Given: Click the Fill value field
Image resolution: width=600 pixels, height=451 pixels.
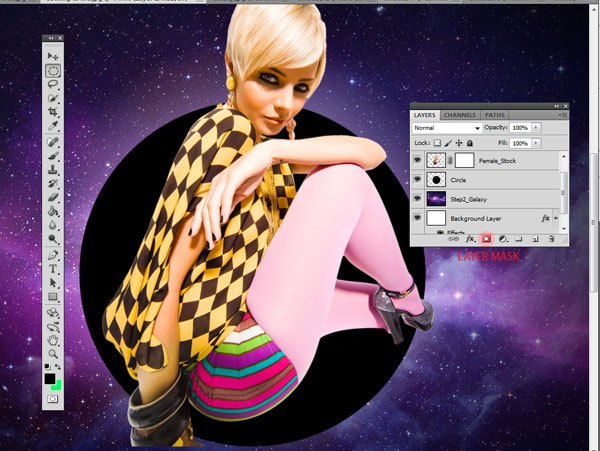Looking at the screenshot, I should [520, 143].
